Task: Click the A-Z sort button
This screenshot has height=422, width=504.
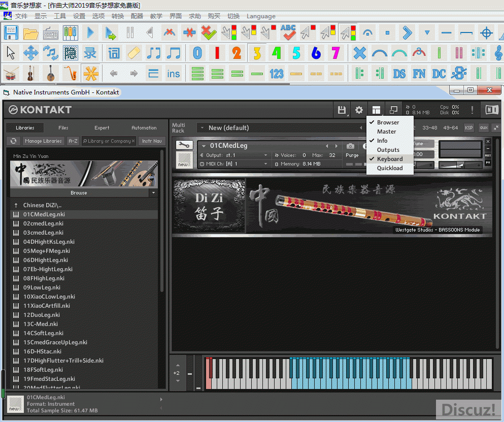Action: coord(73,141)
